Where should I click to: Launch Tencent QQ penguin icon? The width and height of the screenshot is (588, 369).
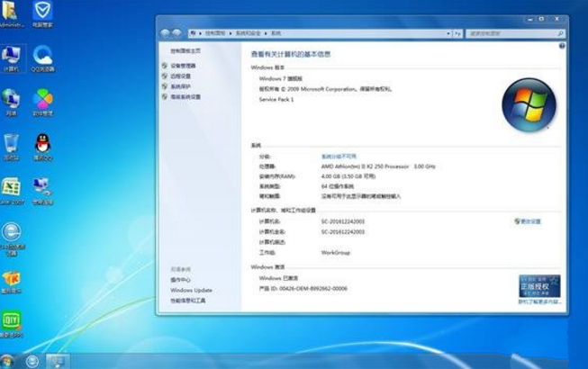[42, 147]
